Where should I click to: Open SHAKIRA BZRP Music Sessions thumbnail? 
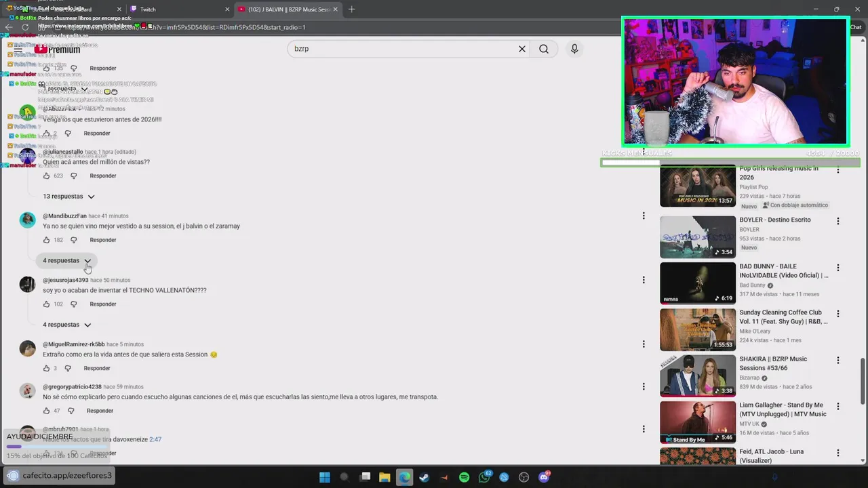698,376
